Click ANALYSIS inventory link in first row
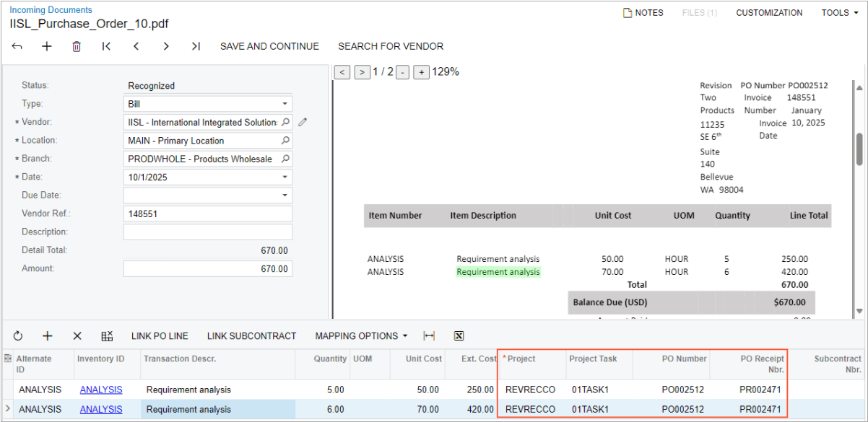The image size is (868, 422). click(101, 390)
